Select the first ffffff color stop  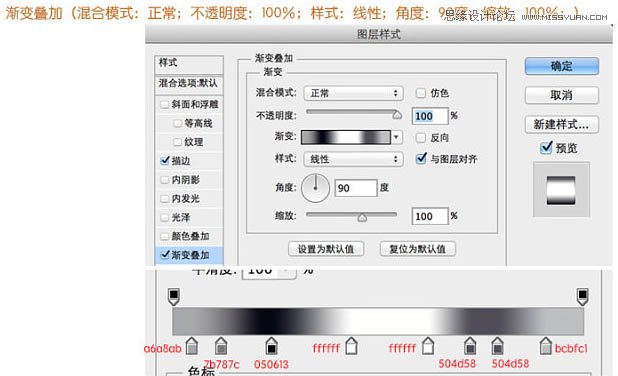click(351, 346)
